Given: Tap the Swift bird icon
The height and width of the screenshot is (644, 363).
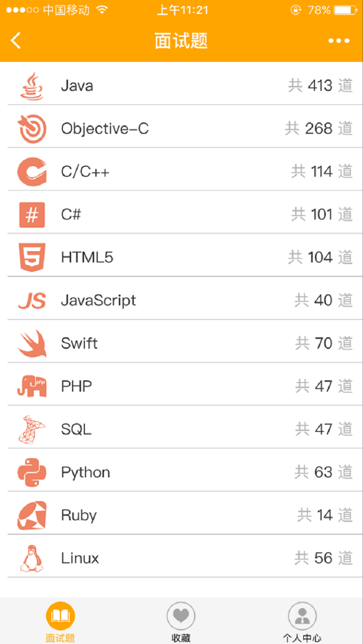Looking at the screenshot, I should tap(32, 343).
